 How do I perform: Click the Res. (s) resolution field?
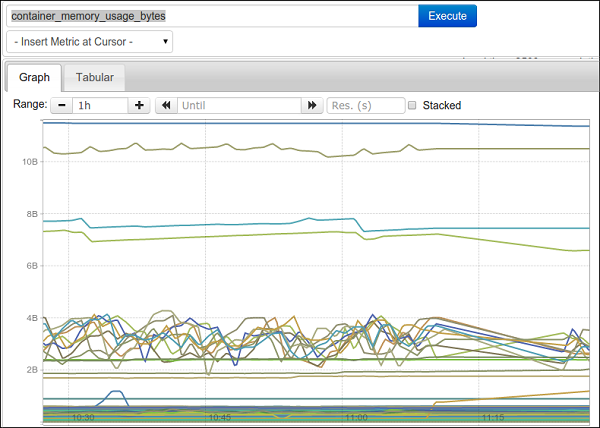[x=379, y=105]
